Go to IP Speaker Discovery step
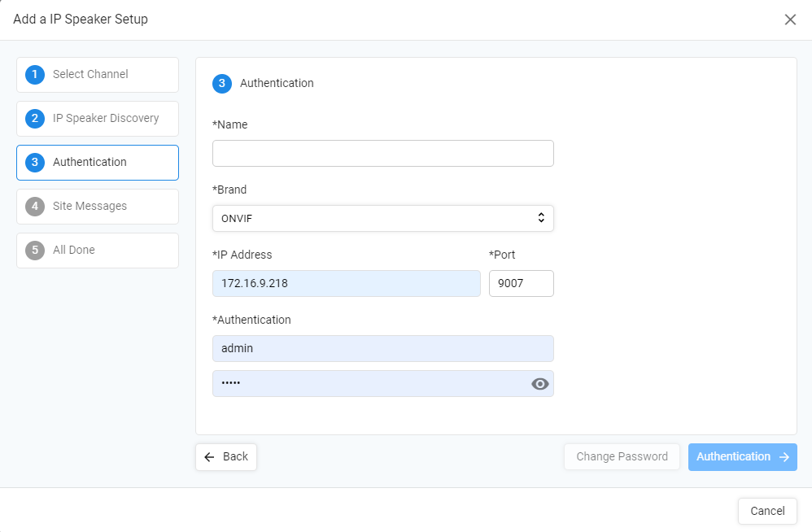Viewport: 812px width, 532px height. click(98, 119)
